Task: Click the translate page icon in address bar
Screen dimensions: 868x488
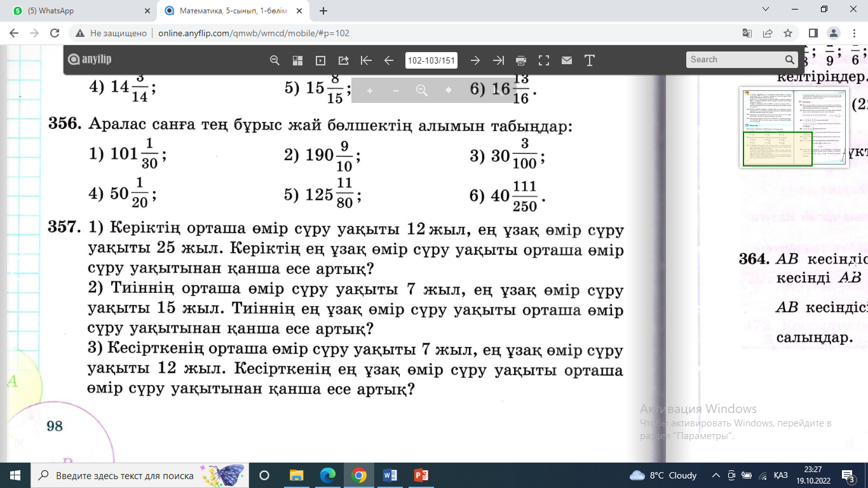Action: (x=747, y=33)
